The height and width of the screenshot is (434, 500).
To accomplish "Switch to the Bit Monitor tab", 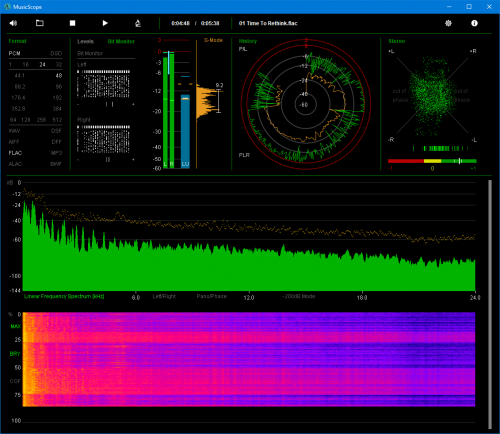I will tap(121, 41).
